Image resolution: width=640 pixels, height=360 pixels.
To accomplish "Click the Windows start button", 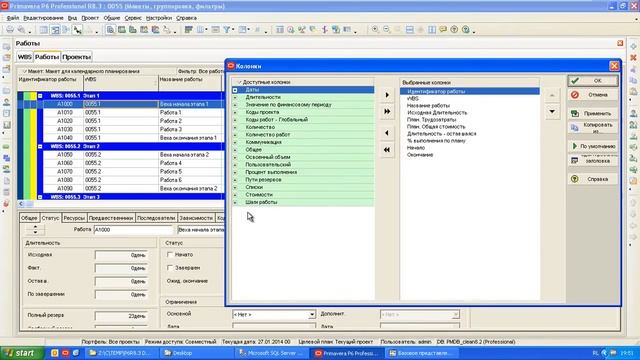I will pos(21,353).
